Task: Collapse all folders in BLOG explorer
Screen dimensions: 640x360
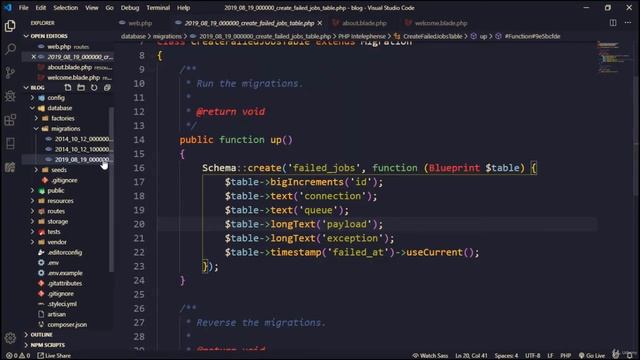Action: (x=107, y=87)
